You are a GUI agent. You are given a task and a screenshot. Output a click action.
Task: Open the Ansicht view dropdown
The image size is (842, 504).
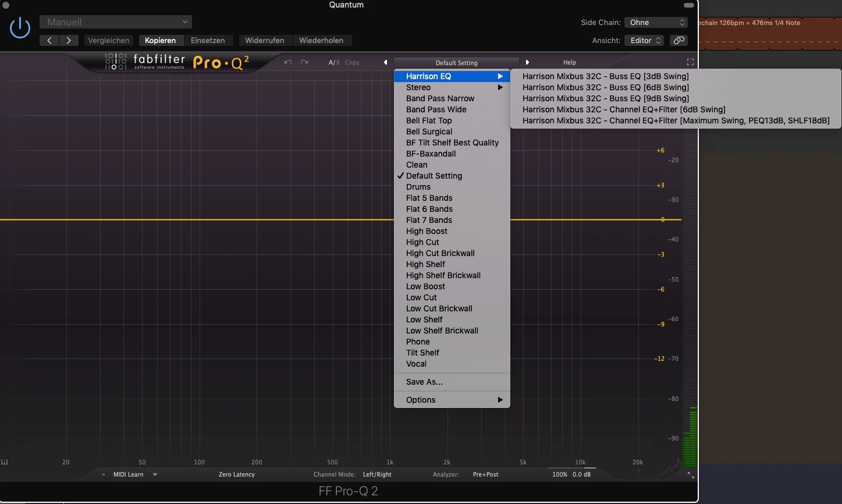tap(645, 40)
